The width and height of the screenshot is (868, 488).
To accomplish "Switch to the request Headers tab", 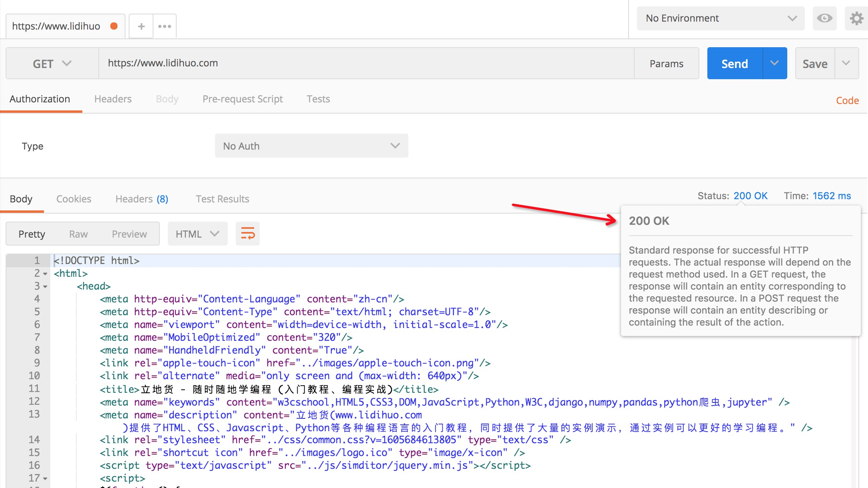I will pos(113,99).
